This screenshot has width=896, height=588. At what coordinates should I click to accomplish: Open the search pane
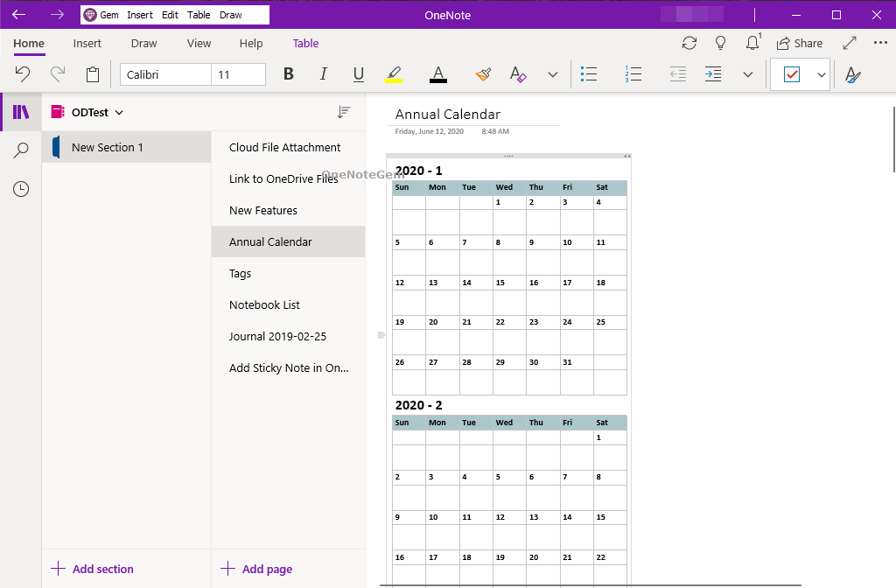21,150
